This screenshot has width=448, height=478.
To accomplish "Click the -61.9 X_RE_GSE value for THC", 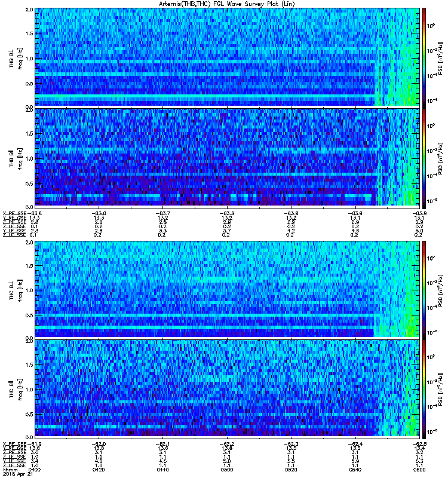I will pos(35,444).
